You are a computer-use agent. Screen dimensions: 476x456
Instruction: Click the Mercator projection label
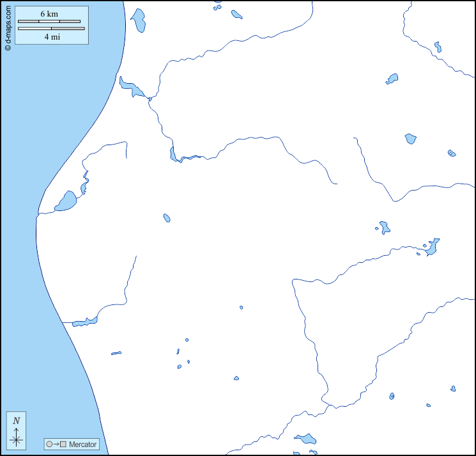[x=82, y=444]
